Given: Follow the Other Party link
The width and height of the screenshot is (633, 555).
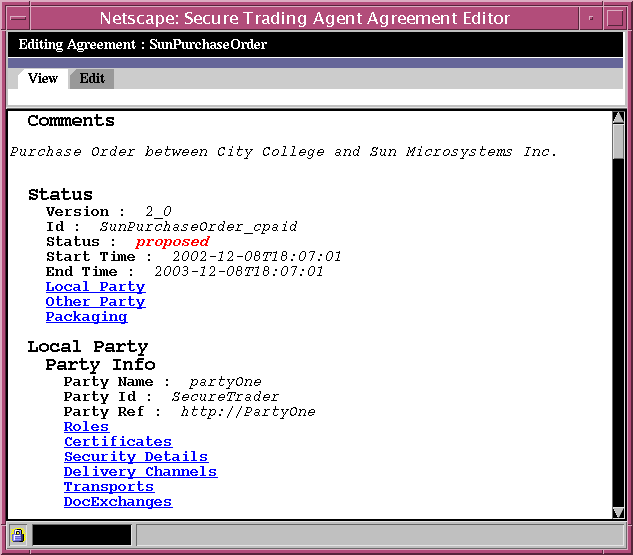Looking at the screenshot, I should [95, 302].
